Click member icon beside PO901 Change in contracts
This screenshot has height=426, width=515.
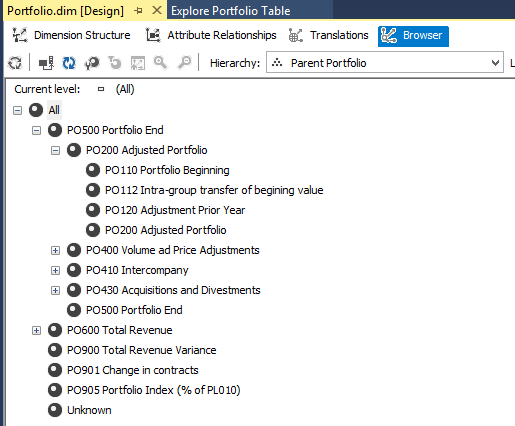click(x=55, y=370)
